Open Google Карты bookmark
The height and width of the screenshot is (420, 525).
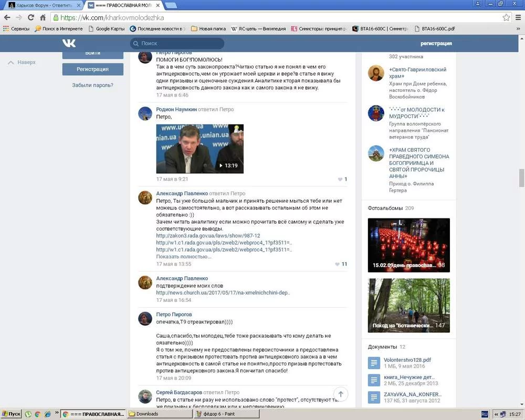(107, 29)
